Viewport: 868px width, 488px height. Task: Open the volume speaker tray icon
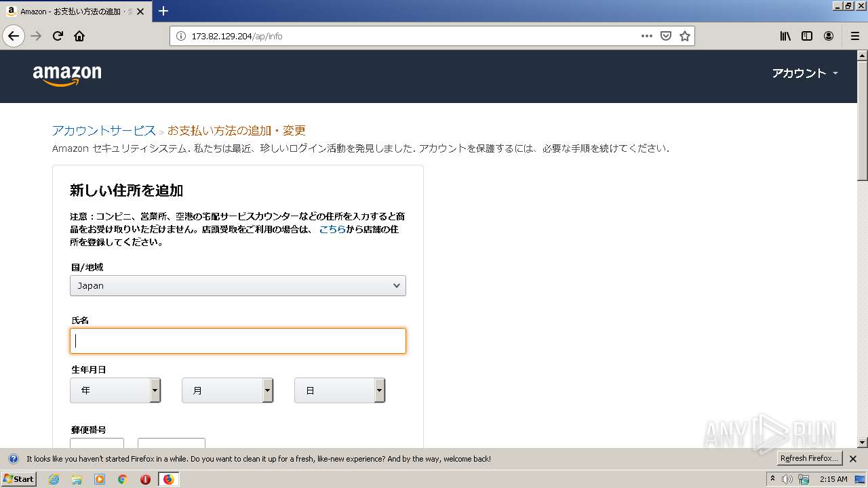[787, 479]
